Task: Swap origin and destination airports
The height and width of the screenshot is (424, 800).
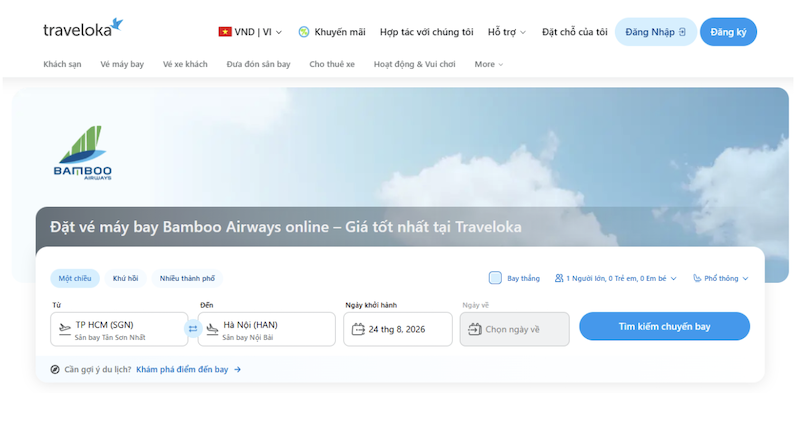Action: click(193, 329)
